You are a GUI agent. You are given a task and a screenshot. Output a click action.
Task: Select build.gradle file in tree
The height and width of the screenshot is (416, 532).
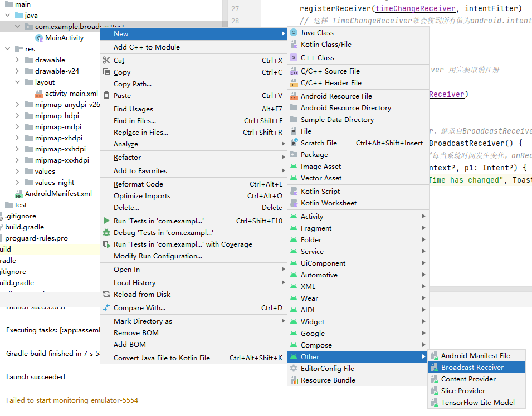tap(25, 227)
